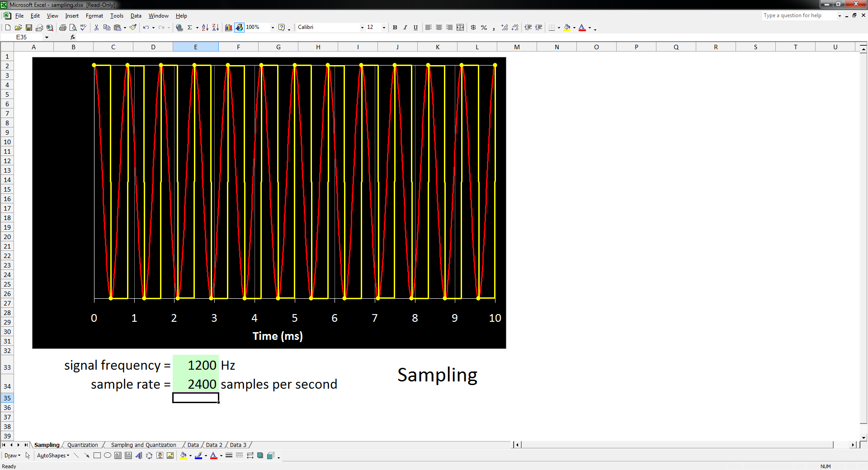
Task: Go to the last sheet tab
Action: tap(26, 445)
